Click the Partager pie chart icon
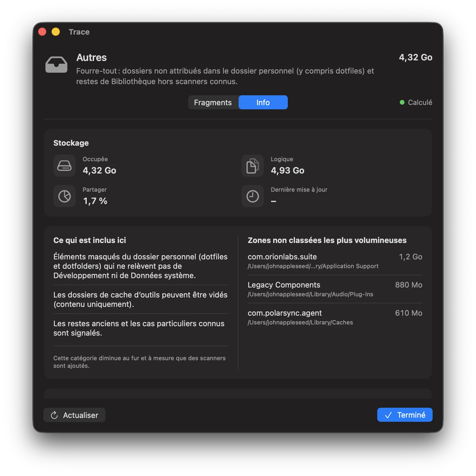Image resolution: width=476 pixels, height=476 pixels. (x=64, y=196)
